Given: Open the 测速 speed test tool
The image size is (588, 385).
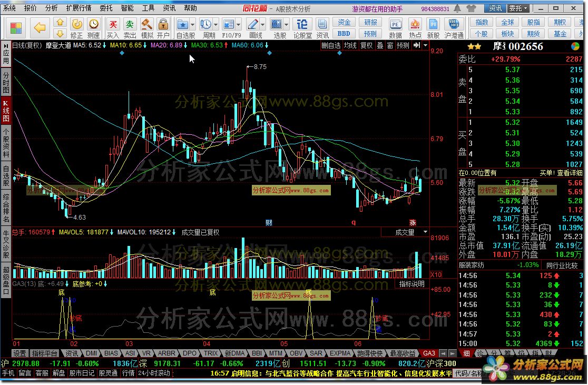Looking at the screenshot, I should click(93, 28).
